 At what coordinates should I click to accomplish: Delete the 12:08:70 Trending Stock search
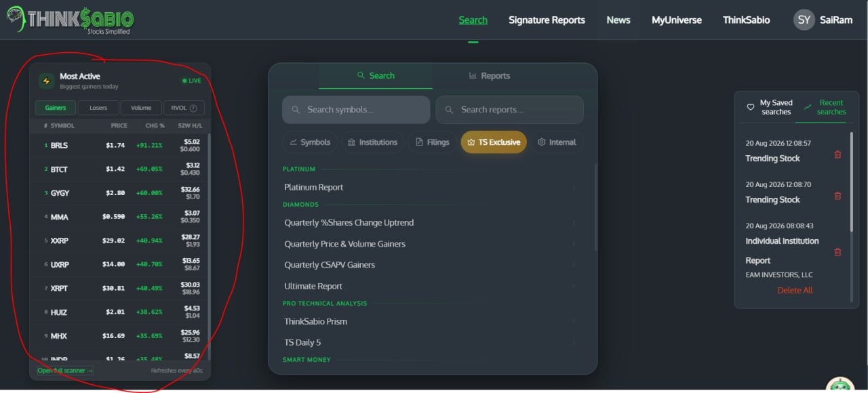pyautogui.click(x=837, y=196)
